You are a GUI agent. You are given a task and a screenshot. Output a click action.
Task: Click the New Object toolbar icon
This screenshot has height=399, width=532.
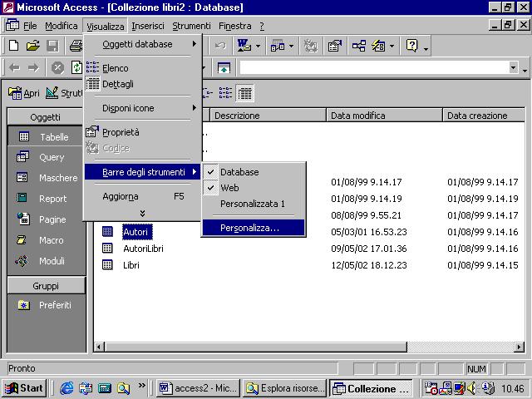(x=378, y=46)
